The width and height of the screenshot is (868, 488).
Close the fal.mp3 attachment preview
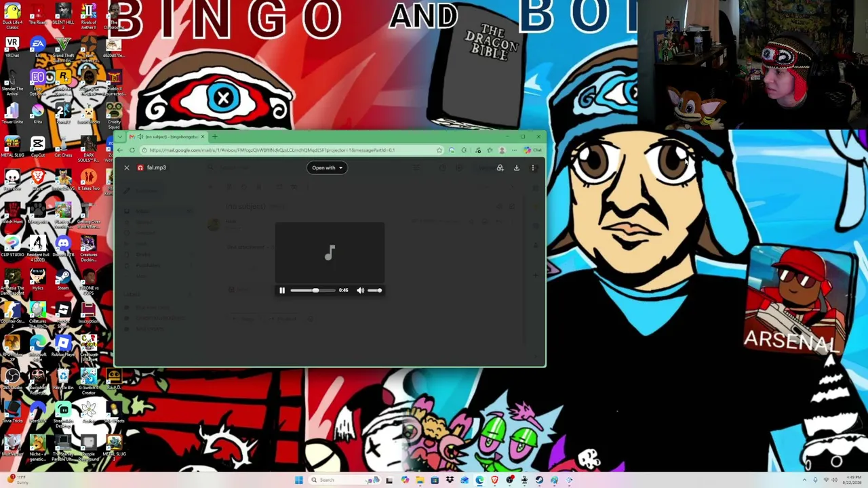tap(126, 167)
